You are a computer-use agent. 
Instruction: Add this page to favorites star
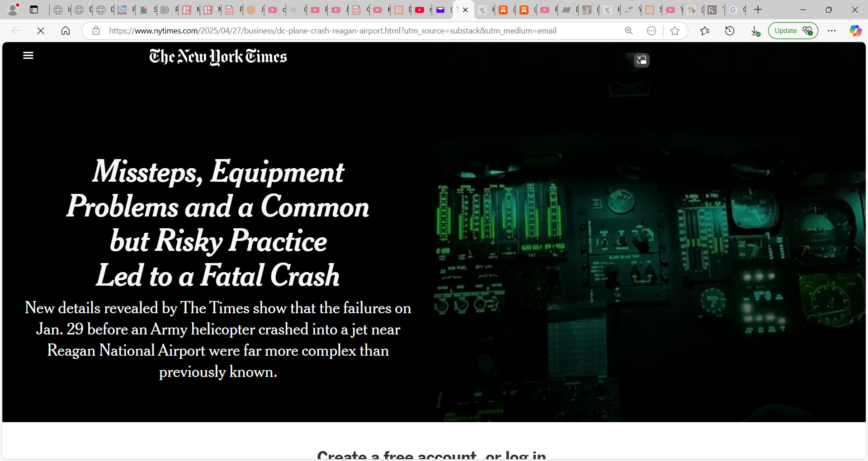coord(675,31)
